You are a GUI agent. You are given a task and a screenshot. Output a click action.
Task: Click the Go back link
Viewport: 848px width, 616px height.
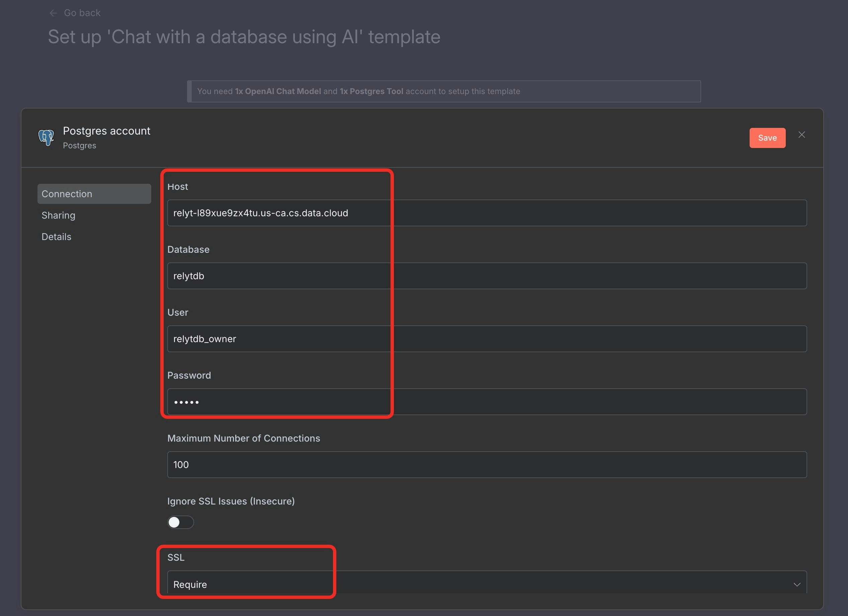coord(82,12)
